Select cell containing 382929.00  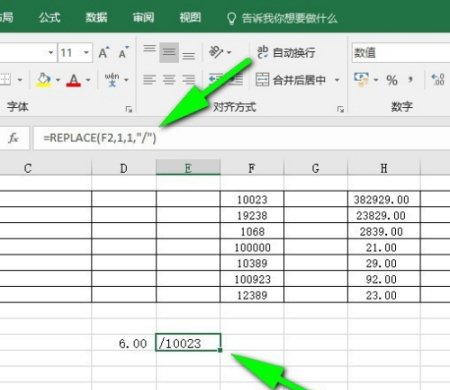(x=384, y=199)
